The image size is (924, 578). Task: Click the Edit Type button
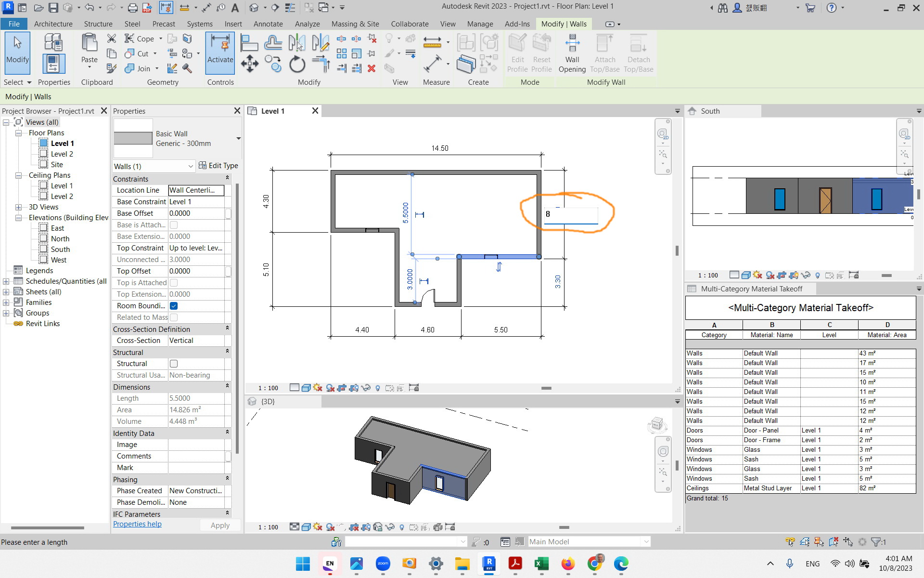click(219, 165)
